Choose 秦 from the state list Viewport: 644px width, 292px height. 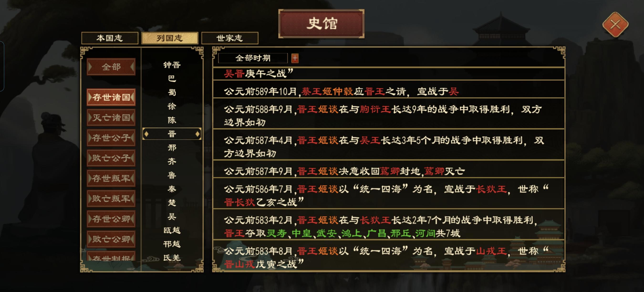[172, 189]
